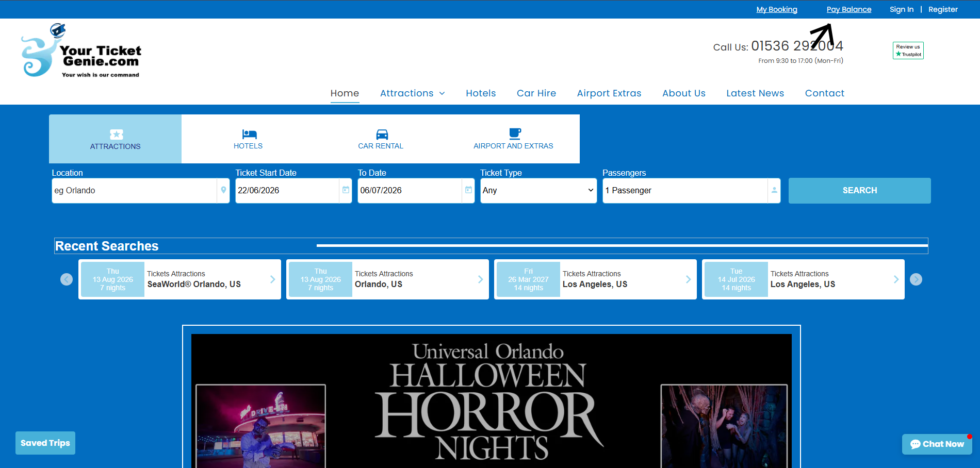Viewport: 980px width, 468px height.
Task: Click the Hotels bed icon
Action: coord(249,134)
